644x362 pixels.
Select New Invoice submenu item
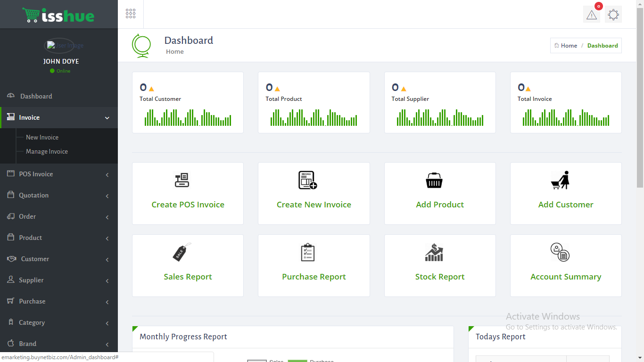click(42, 137)
